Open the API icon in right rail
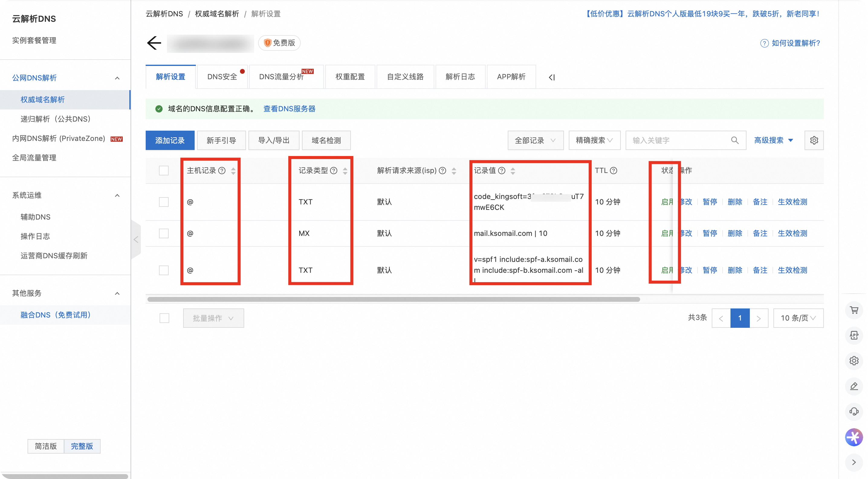Viewport: 868px width, 479px height. [x=853, y=335]
